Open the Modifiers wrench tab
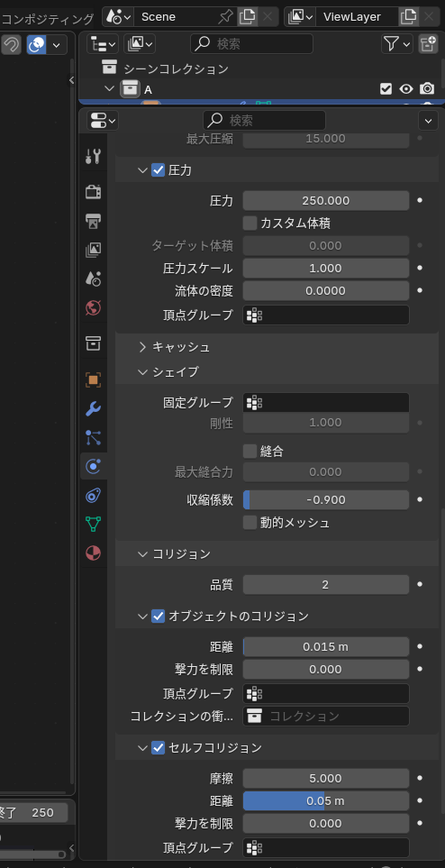This screenshot has height=868, width=445. click(93, 409)
